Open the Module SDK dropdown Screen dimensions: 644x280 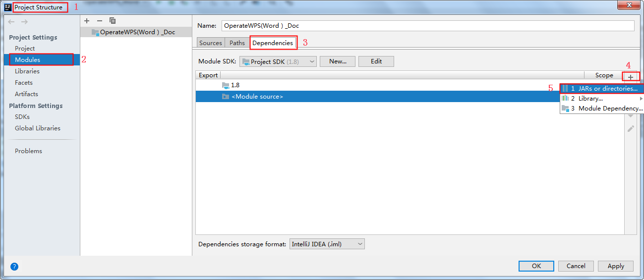coord(278,61)
